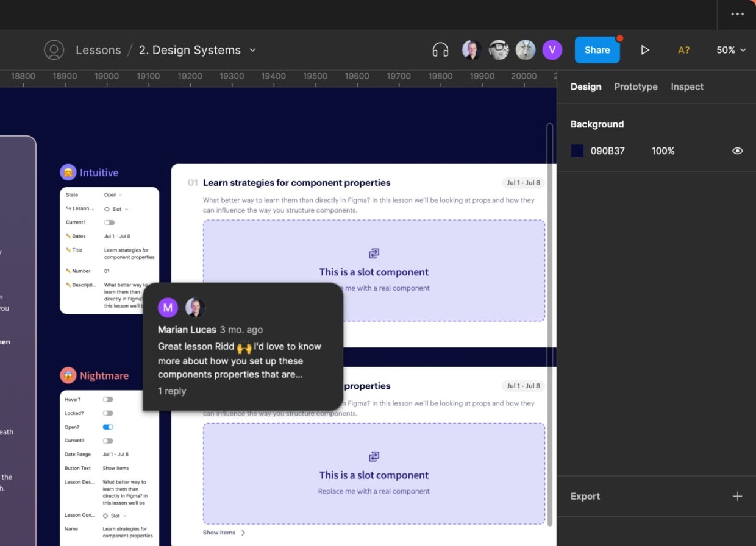
Task: Click the 2. Design Systems file title
Action: 190,50
